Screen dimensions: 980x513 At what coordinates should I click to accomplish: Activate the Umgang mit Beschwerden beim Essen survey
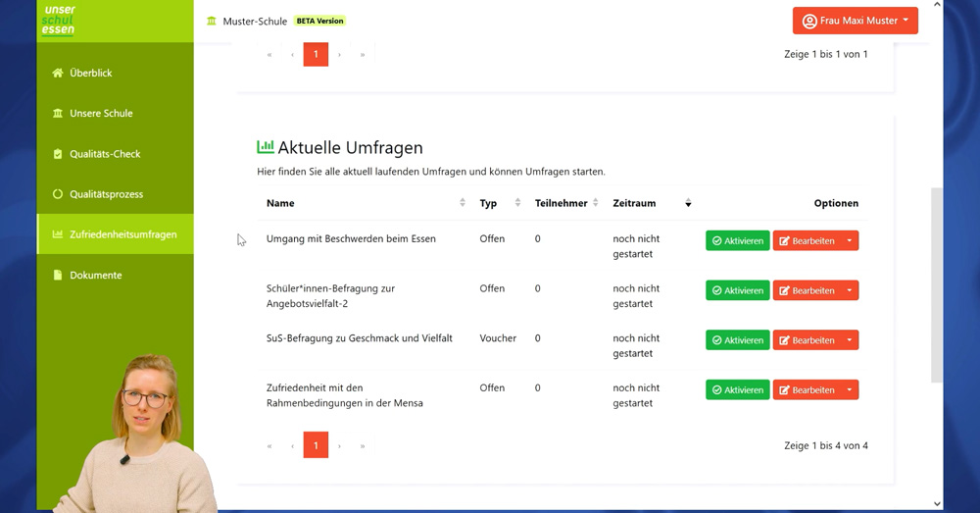pyautogui.click(x=737, y=241)
